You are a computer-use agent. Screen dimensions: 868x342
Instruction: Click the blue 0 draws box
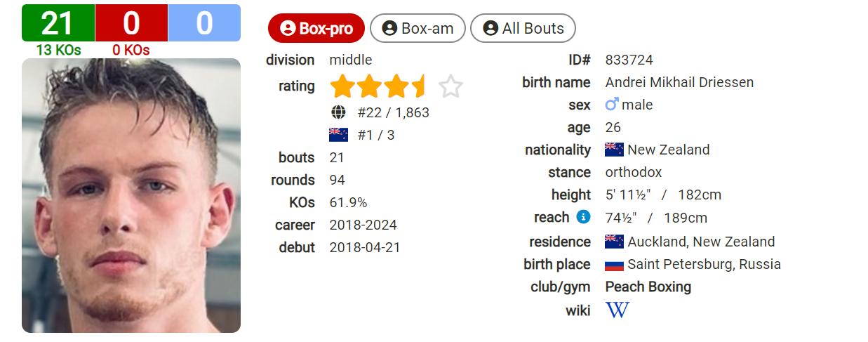204,23
